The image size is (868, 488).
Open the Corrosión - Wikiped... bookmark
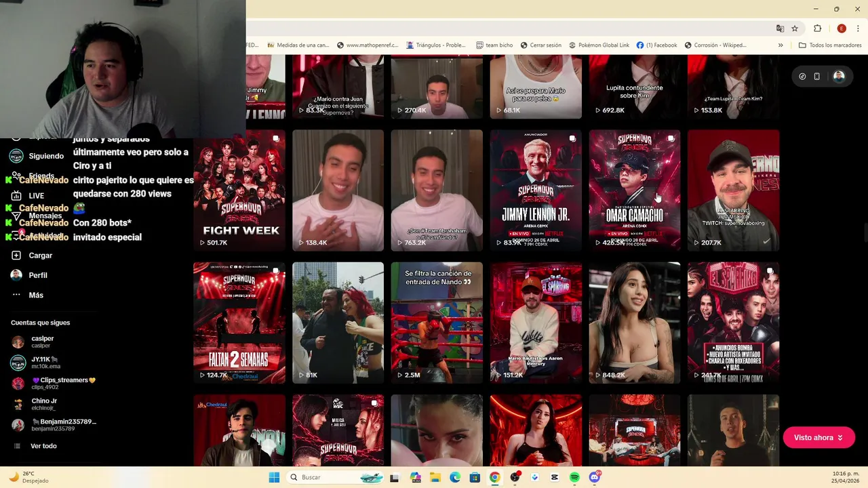[715, 45]
